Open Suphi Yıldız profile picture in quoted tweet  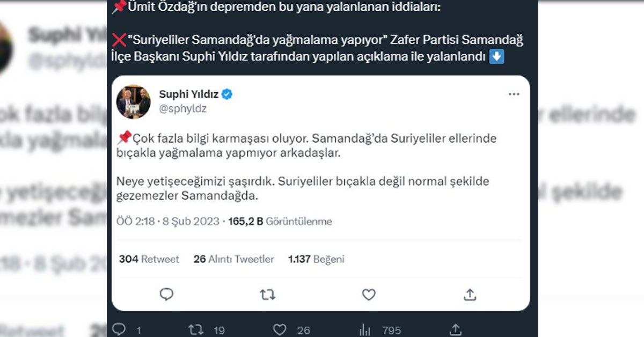pyautogui.click(x=133, y=101)
